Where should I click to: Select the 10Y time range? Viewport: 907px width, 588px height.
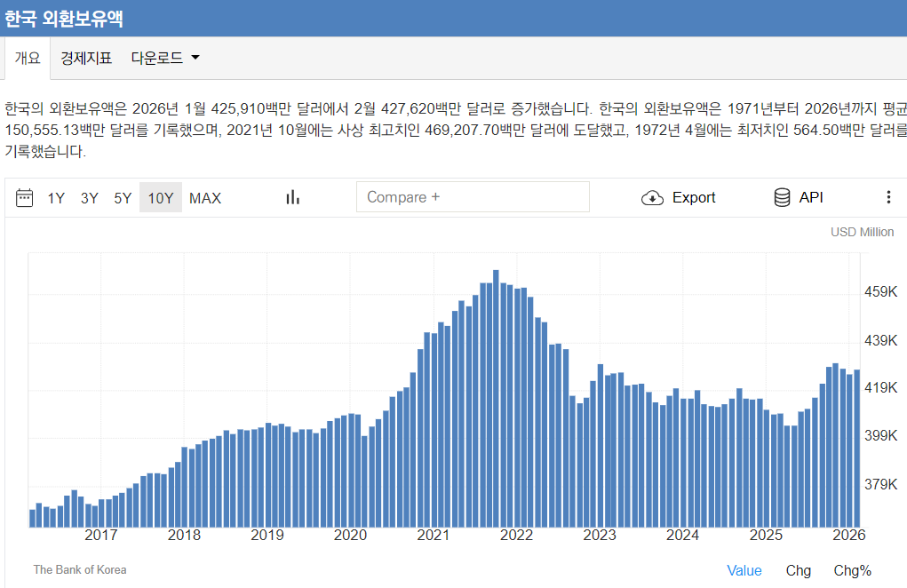coord(160,198)
